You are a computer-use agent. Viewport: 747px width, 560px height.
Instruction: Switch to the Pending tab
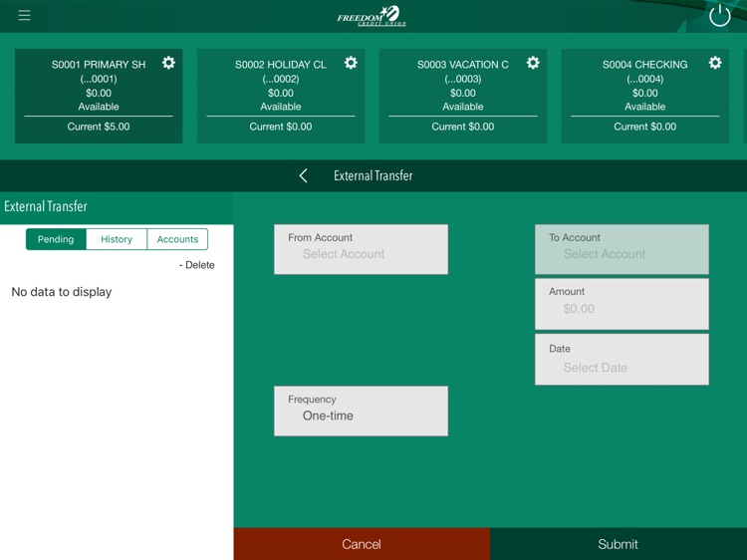tap(56, 239)
